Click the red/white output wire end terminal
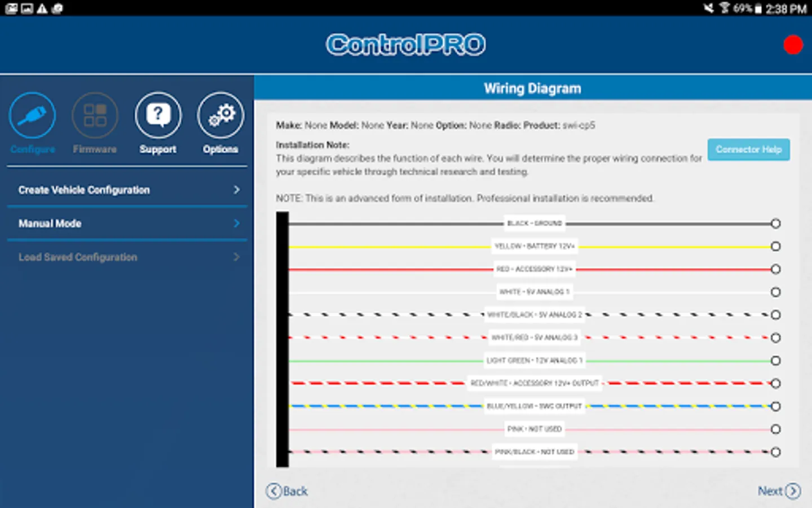 776,383
